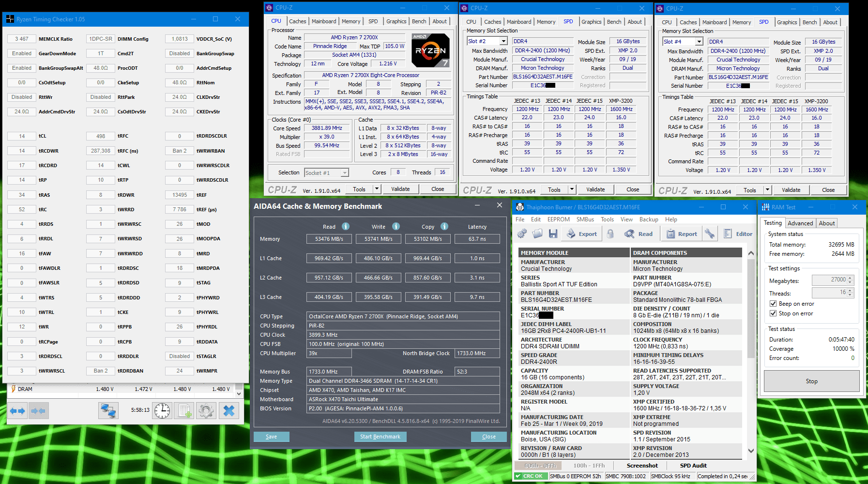Click the padlock icon in Thaiphoon toolbar
Image resolution: width=868 pixels, height=484 pixels.
click(610, 234)
